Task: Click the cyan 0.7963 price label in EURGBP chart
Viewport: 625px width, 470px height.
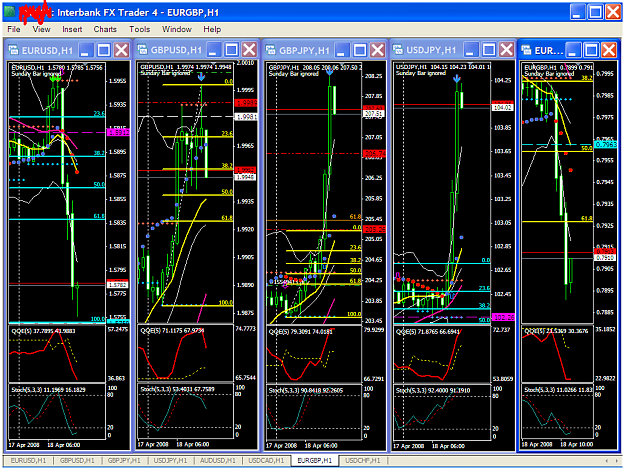Action: pos(605,144)
